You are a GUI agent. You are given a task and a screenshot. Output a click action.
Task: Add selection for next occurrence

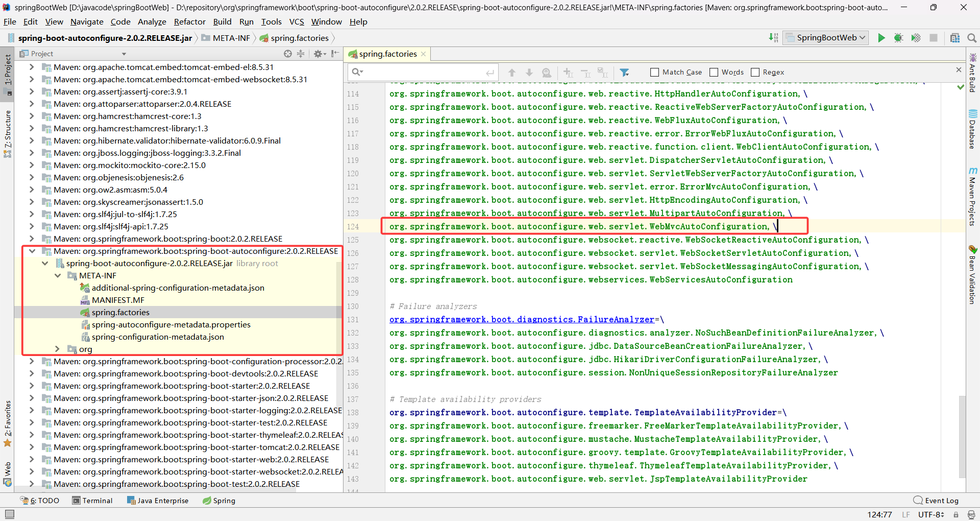(569, 73)
